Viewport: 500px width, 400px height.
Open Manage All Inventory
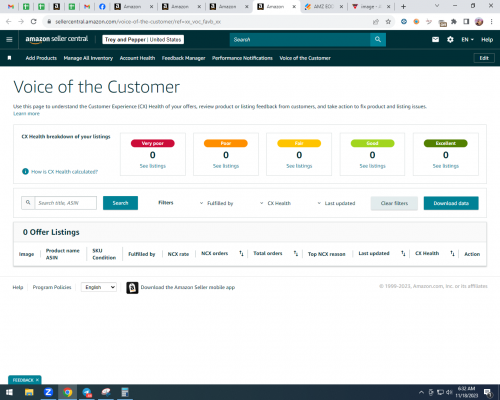point(88,58)
